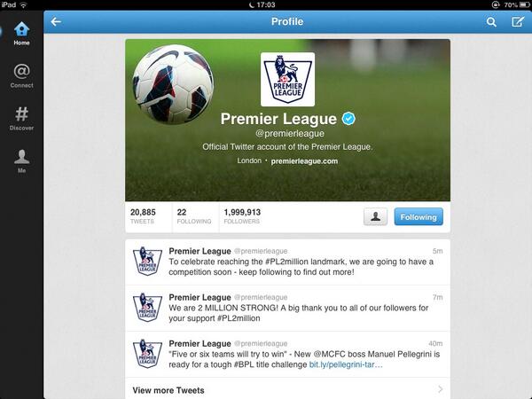Expand View more Tweets
This screenshot has height=399, width=532.
[287, 389]
